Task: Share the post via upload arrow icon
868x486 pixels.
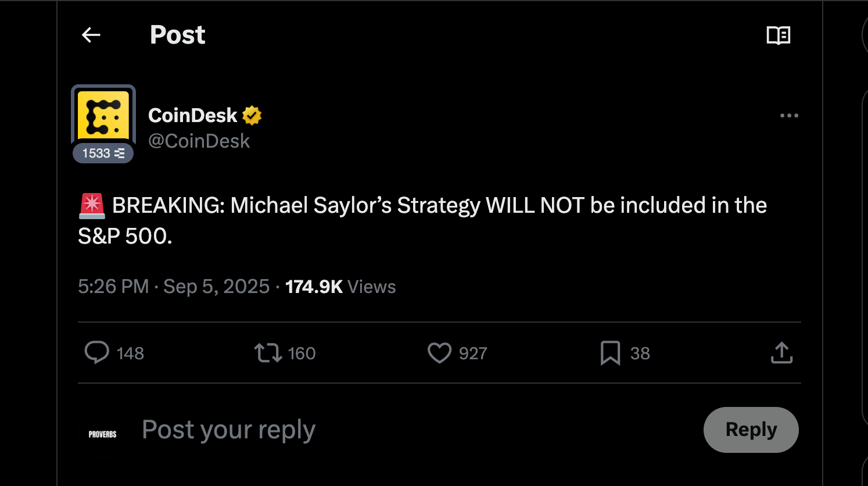Action: (x=781, y=353)
